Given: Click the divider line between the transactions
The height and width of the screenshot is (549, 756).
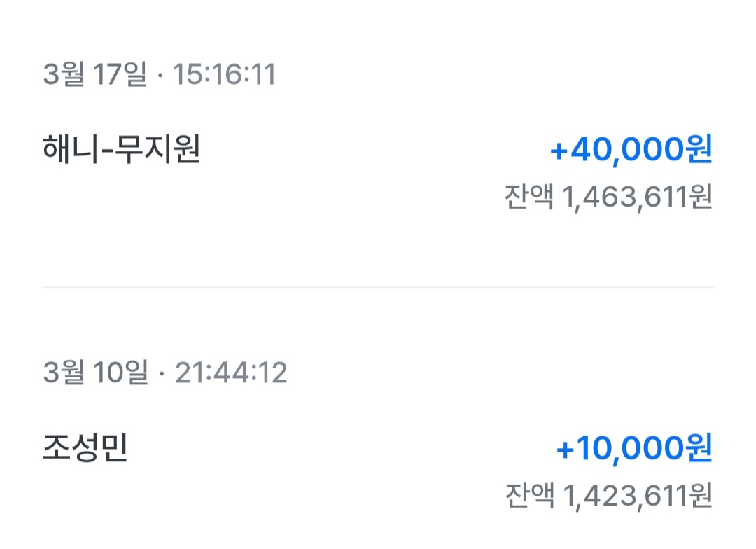Looking at the screenshot, I should click(378, 287).
